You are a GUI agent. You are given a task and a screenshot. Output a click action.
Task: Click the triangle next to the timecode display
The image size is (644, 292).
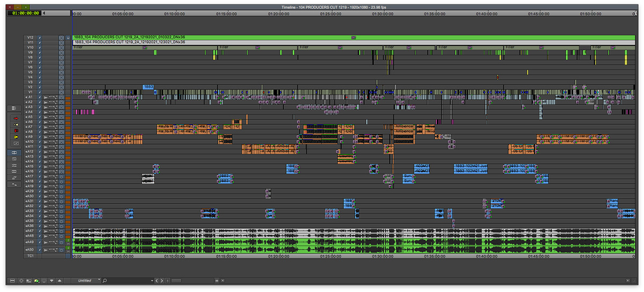pyautogui.click(x=43, y=12)
